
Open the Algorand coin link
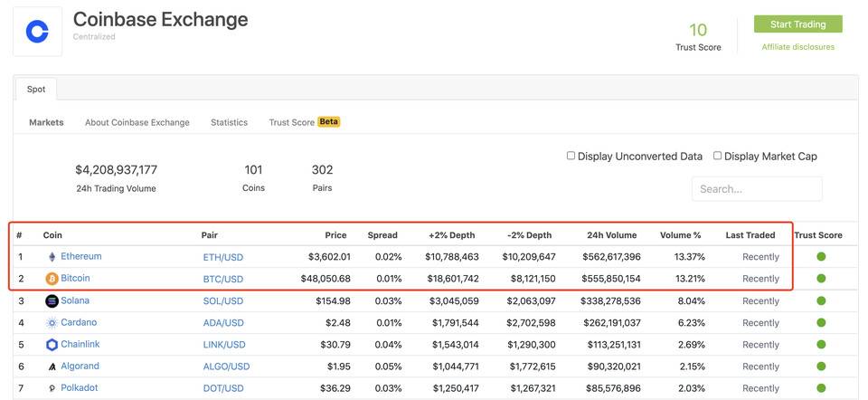(x=80, y=367)
